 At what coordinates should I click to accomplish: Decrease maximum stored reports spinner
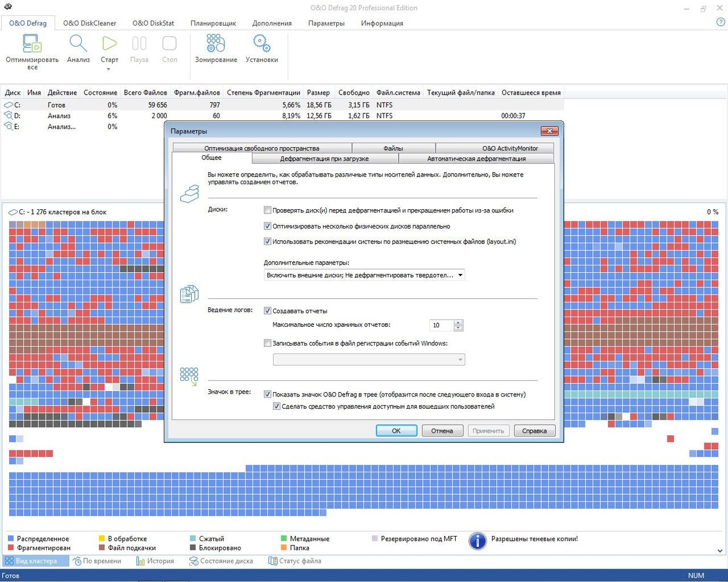[458, 328]
